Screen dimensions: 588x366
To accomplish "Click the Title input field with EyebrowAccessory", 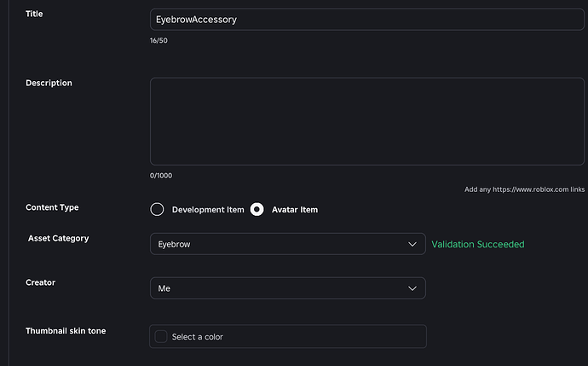I will pos(367,20).
